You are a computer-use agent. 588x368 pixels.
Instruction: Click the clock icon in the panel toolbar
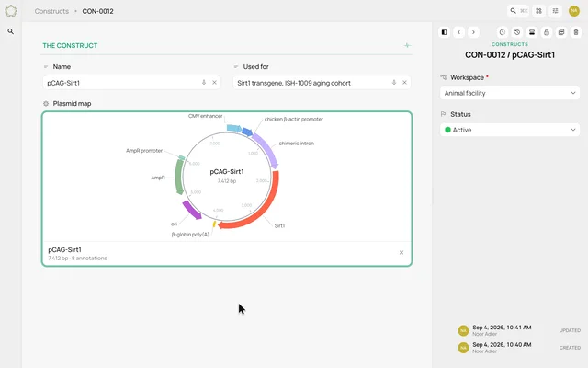point(503,32)
